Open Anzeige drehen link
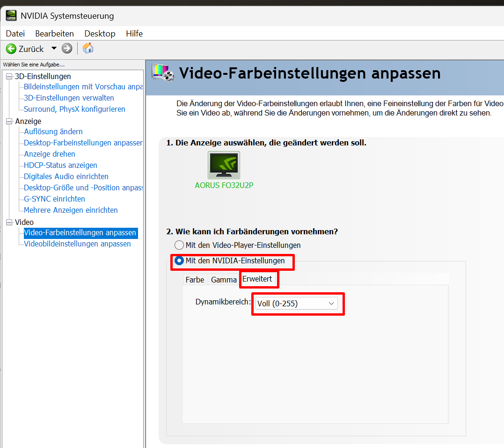Screen dimensions: 504x448 point(50,154)
